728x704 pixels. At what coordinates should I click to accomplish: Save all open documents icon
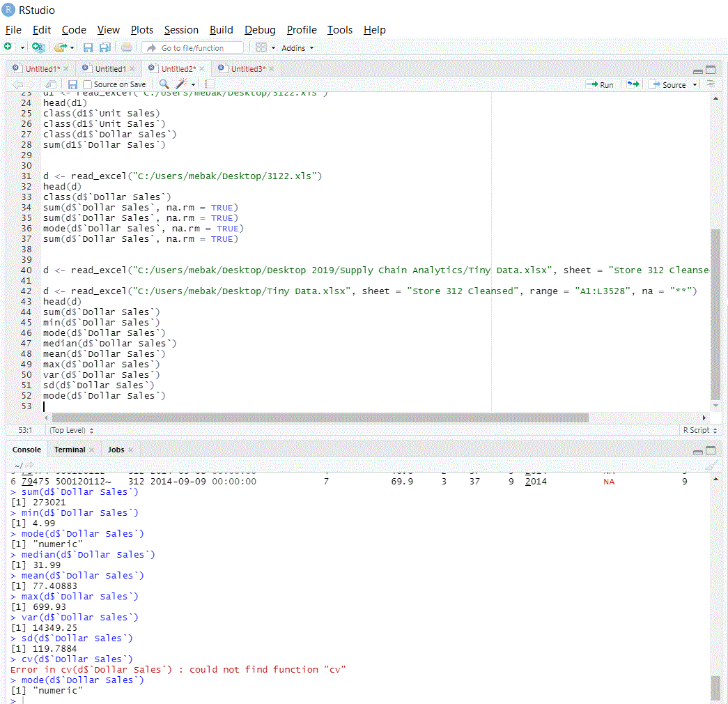coord(104,47)
